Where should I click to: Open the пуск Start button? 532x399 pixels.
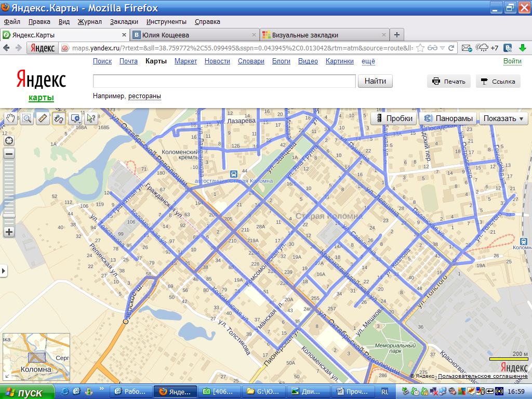tap(27, 392)
